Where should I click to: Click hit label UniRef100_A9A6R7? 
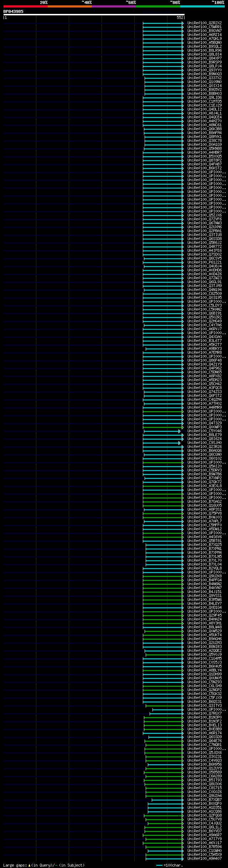204,835
